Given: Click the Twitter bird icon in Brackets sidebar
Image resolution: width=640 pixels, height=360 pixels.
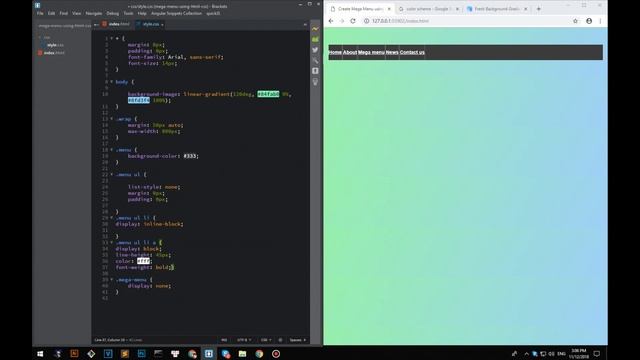Looking at the screenshot, I should (315, 50).
